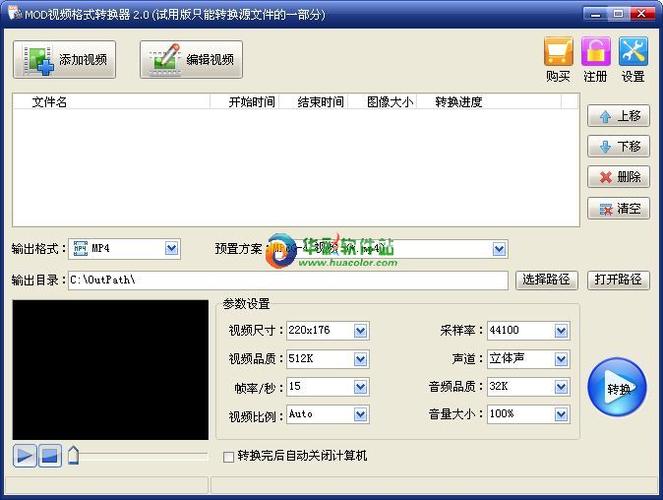Expand the 视频品质 512K dropdown

pos(361,359)
